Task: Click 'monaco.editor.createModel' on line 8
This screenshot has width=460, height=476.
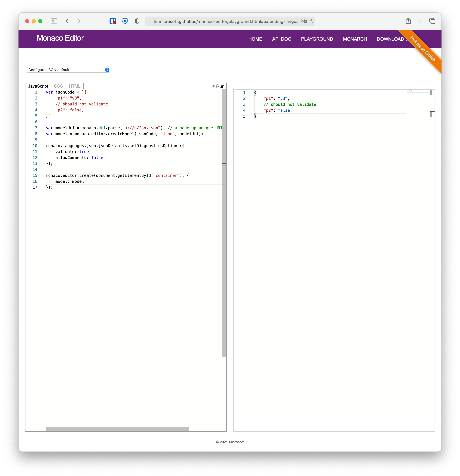Action: point(104,134)
